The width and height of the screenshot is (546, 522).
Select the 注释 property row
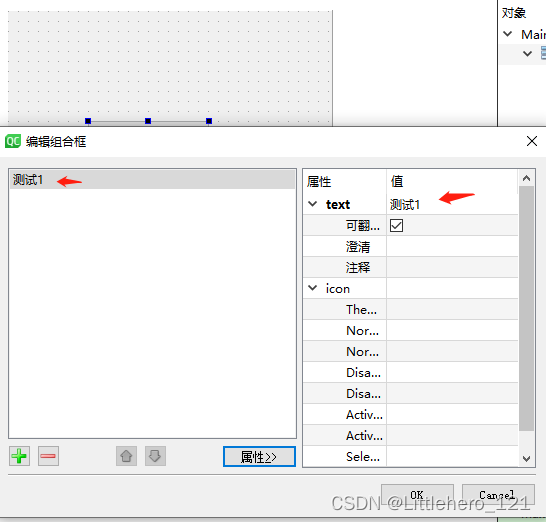click(x=410, y=267)
